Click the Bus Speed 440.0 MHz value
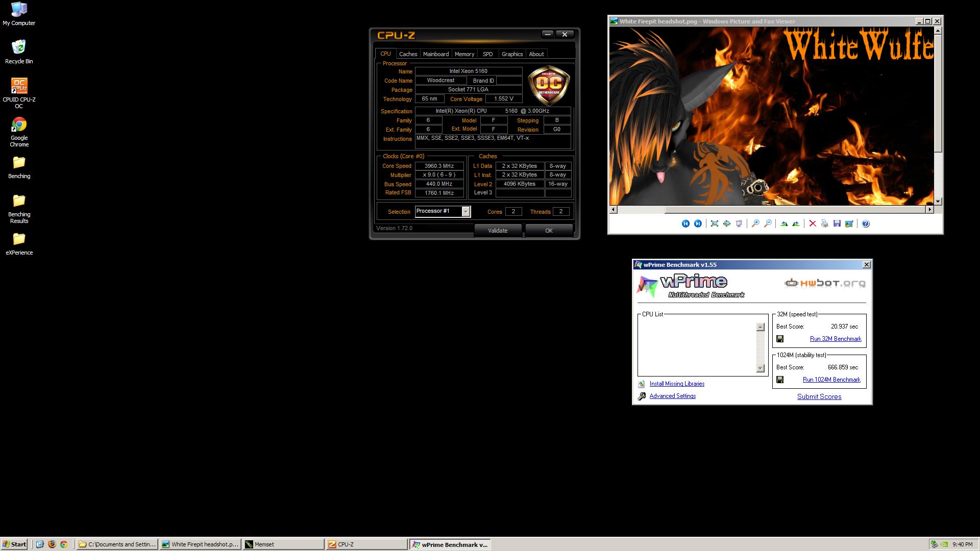This screenshot has width=980, height=551. [439, 184]
